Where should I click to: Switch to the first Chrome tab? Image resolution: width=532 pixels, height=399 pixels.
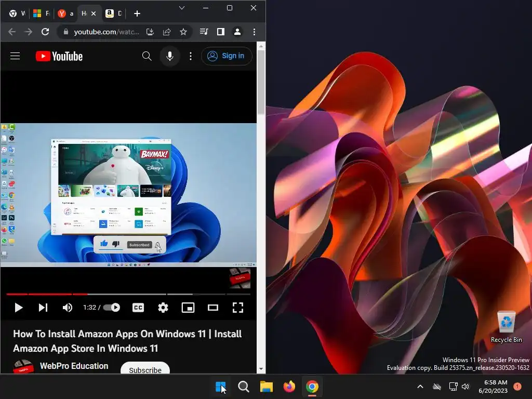point(17,14)
